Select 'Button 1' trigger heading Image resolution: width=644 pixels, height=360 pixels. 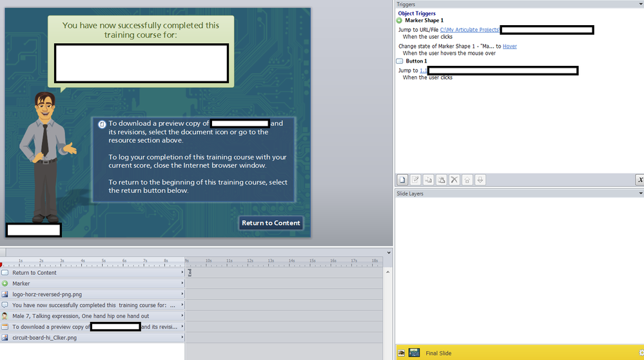[x=416, y=61]
